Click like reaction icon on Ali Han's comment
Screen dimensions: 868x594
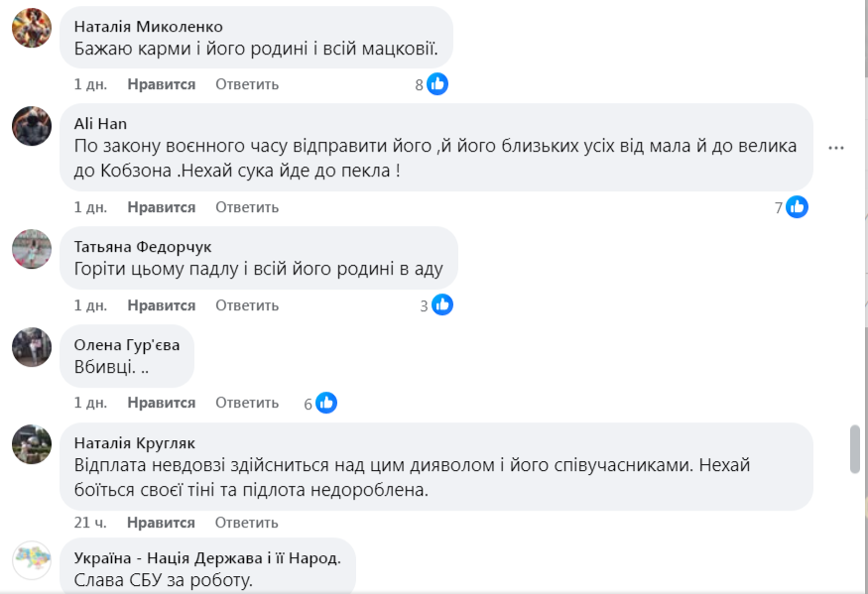pos(798,207)
